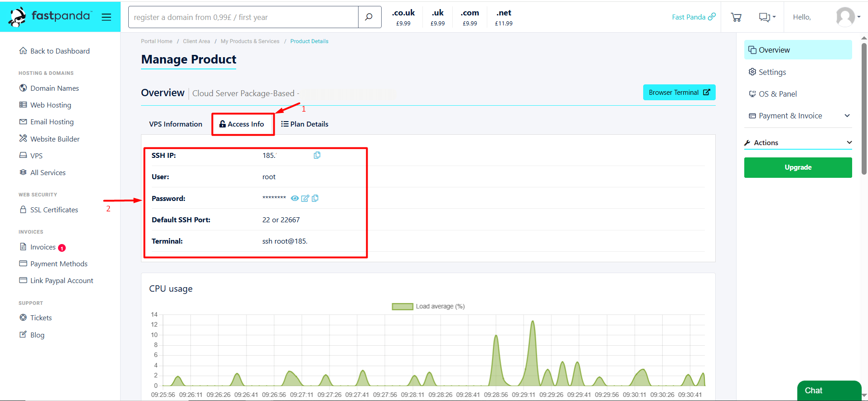
Task: Go to OS & Panel settings
Action: [777, 94]
